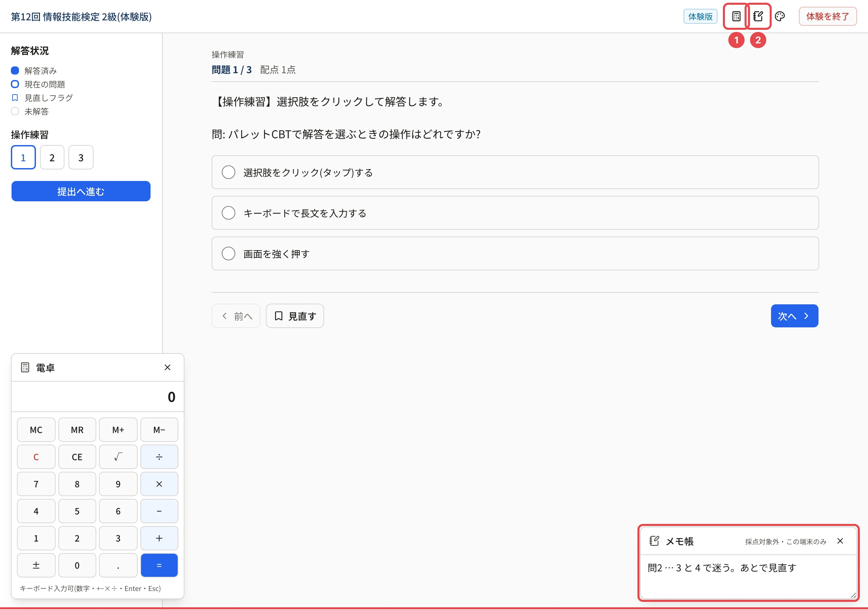Click the 第12回 情報技能検定 2級 title
The width and height of the screenshot is (868, 610).
(x=81, y=17)
